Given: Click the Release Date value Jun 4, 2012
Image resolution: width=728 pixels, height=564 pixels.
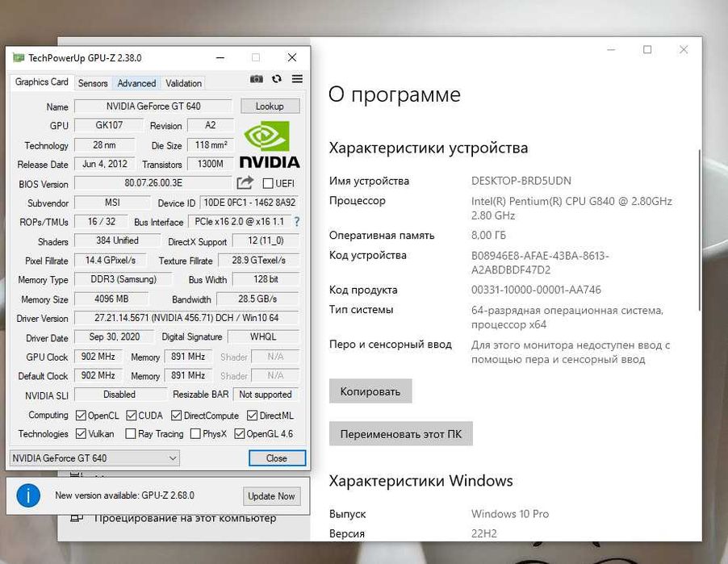Looking at the screenshot, I should pos(105,164).
